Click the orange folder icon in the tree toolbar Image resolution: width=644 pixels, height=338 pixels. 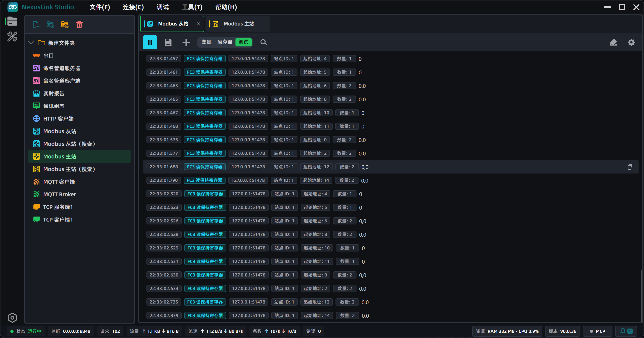click(65, 25)
